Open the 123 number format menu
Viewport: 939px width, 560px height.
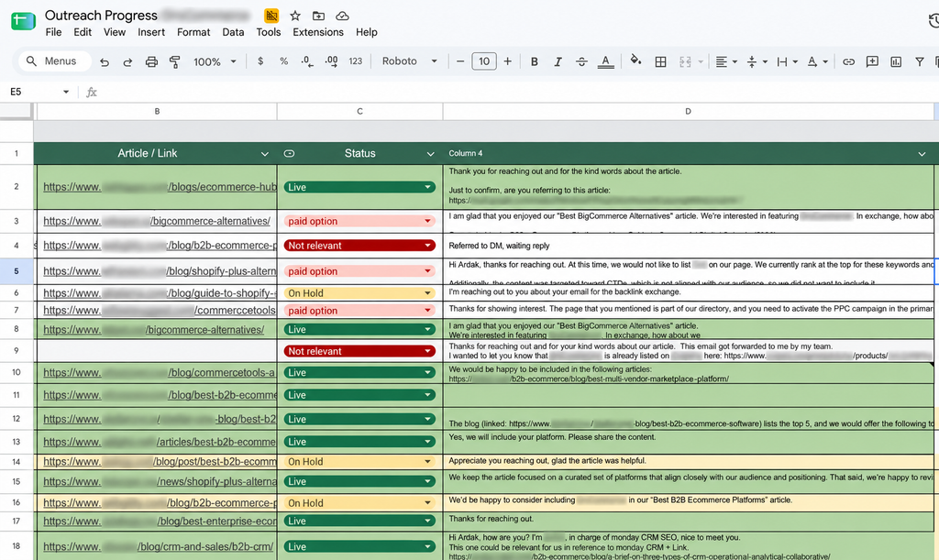[356, 61]
